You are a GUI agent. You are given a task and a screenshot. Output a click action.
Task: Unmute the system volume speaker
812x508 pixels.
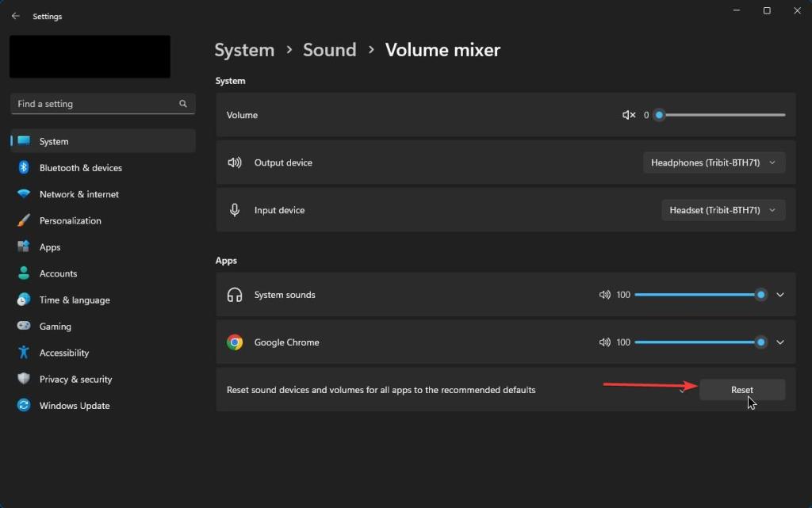[627, 115]
